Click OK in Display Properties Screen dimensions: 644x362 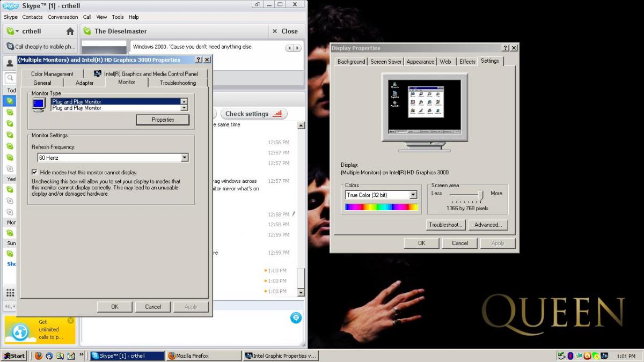pyautogui.click(x=421, y=243)
